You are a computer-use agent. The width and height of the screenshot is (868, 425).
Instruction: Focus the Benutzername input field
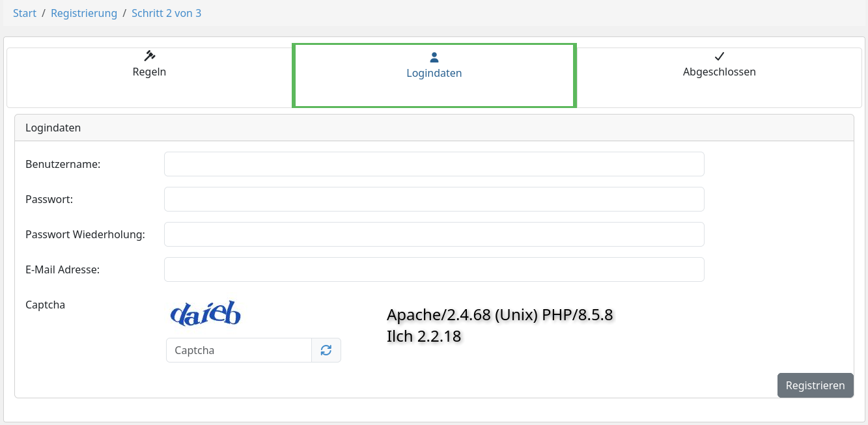point(434,164)
